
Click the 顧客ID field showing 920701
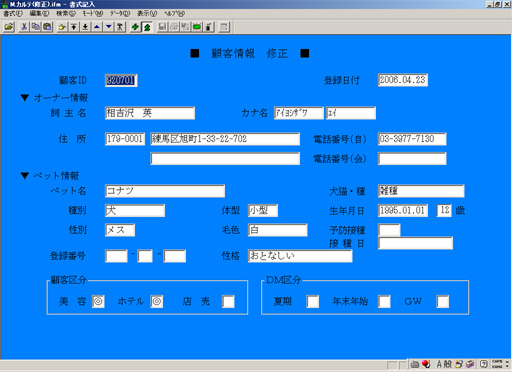coord(121,80)
